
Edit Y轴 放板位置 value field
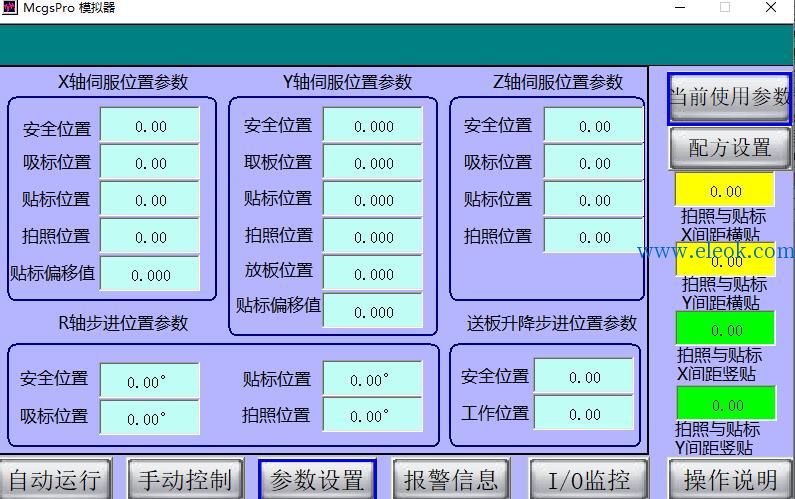[373, 273]
